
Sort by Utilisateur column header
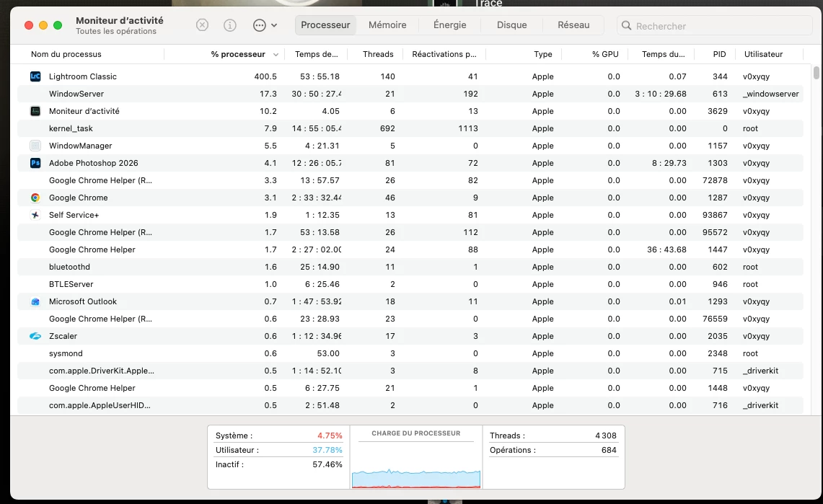point(763,54)
